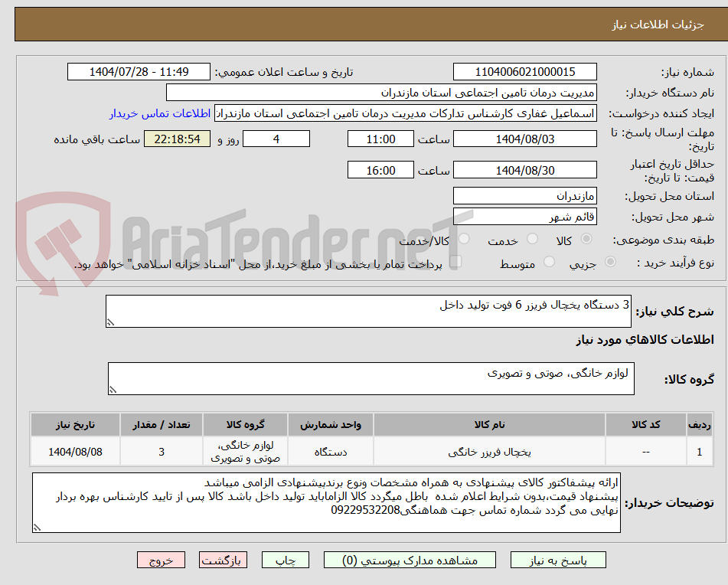Click the چاپ print button
This screenshot has height=585, width=728.
pyautogui.click(x=285, y=560)
